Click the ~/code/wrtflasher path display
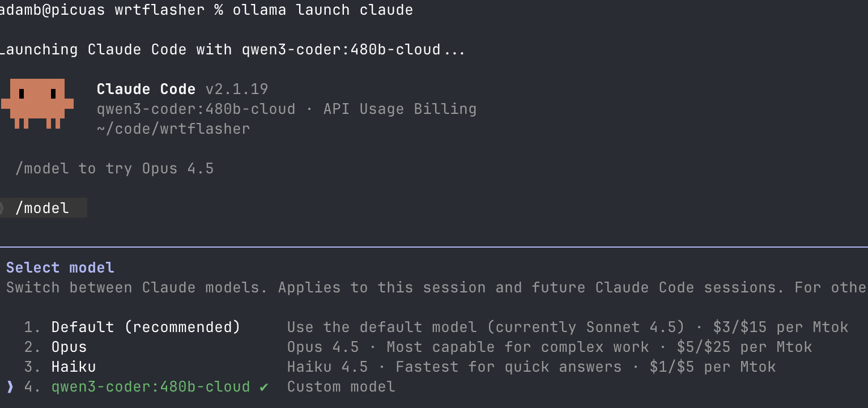868x408 pixels. (172, 129)
